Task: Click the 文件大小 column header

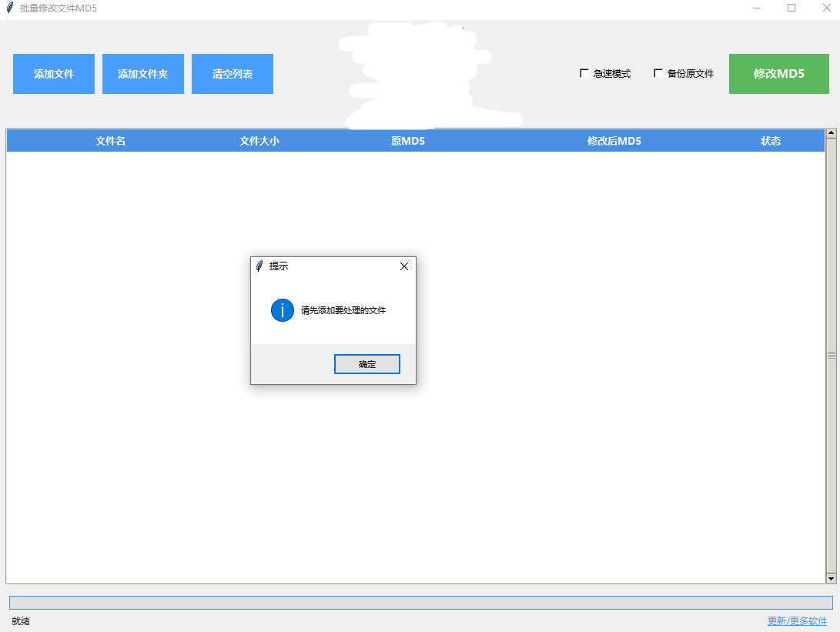Action: point(259,141)
